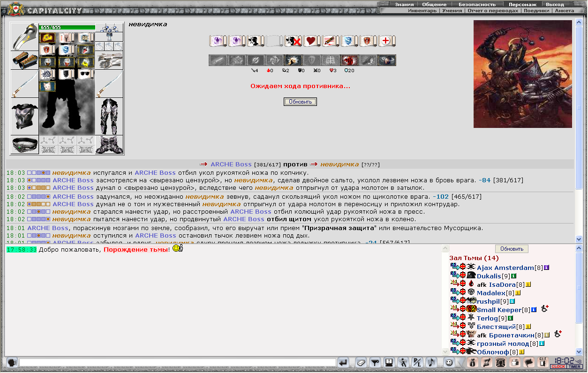This screenshot has width=588, height=373.
Task: Toggle the CLOCK mode indicator
Action: coord(558,367)
